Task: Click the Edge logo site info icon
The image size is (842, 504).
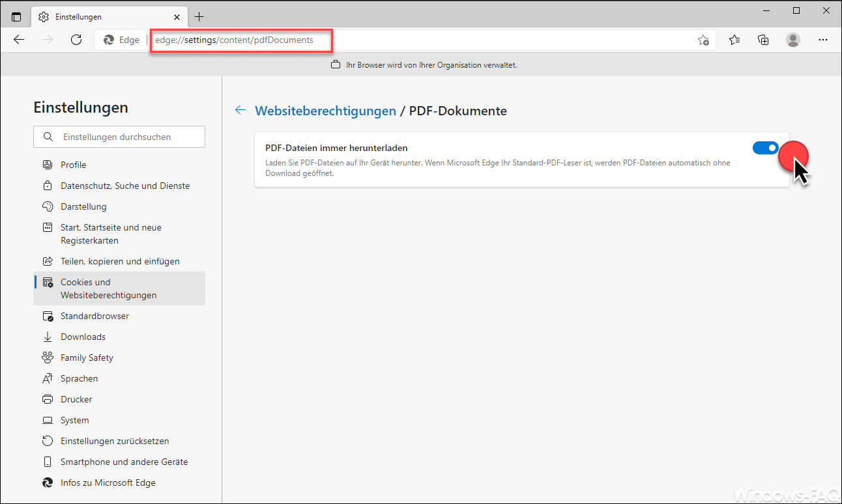Action: (109, 40)
